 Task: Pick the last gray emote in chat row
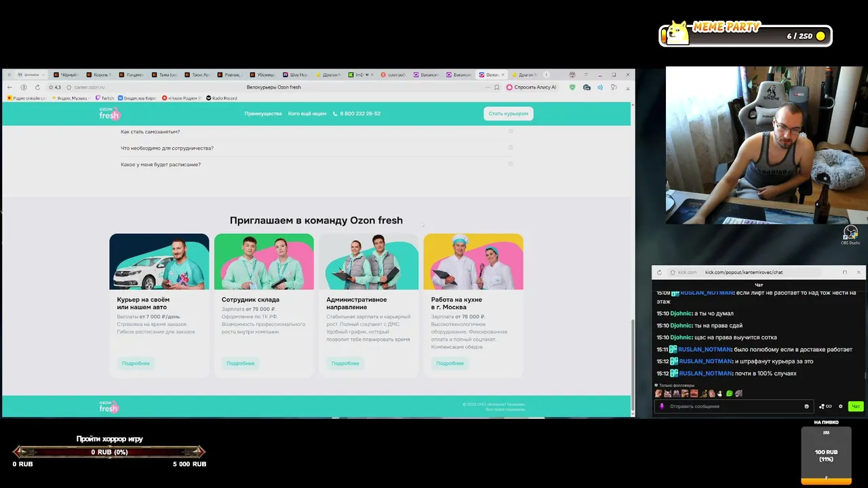[x=738, y=394]
